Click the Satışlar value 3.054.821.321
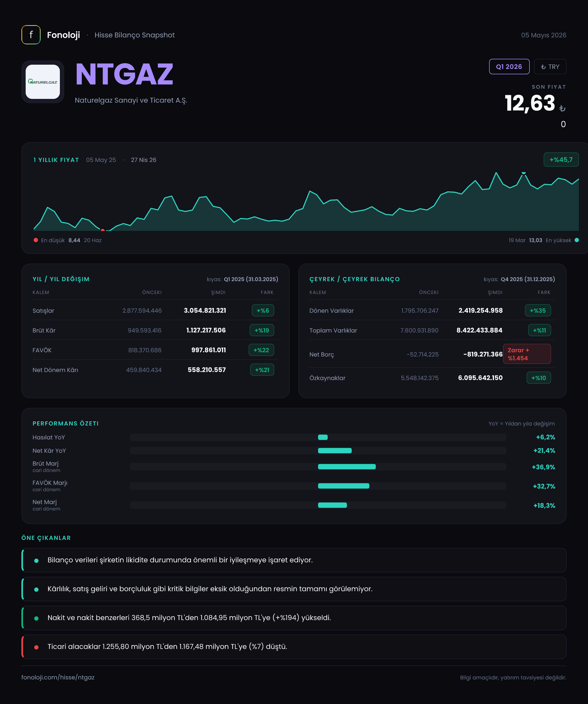This screenshot has width=588, height=704. 205,310
